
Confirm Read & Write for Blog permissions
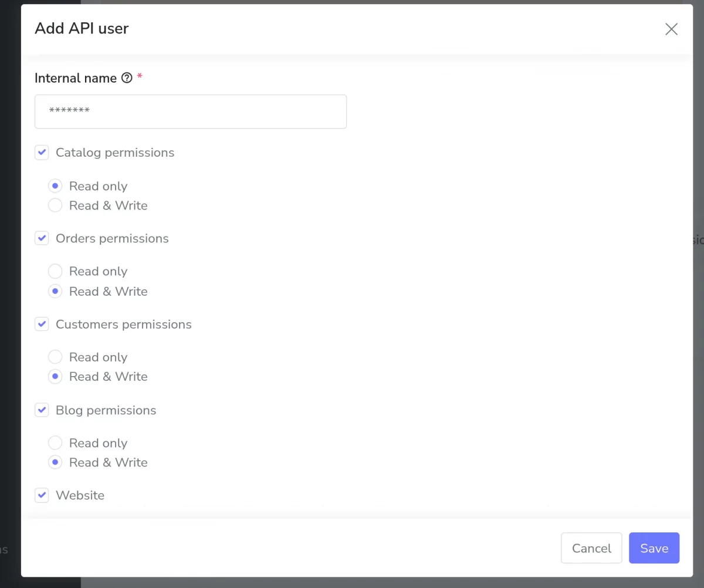tap(55, 462)
